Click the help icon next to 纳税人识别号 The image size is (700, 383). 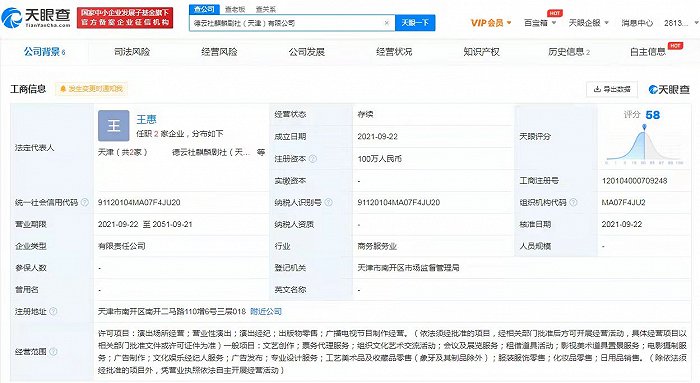(x=329, y=202)
